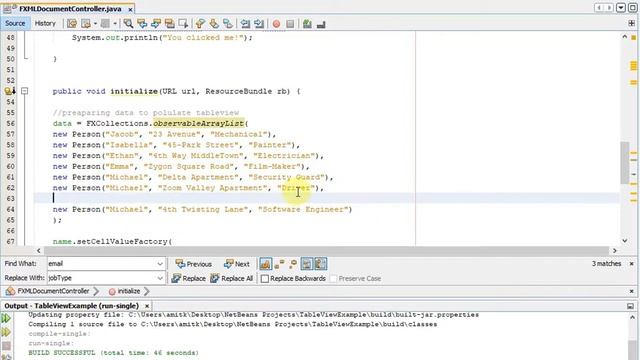The image size is (640, 360).
Task: Click the Previous Bookmark toolbar icon
Action: (200, 24)
